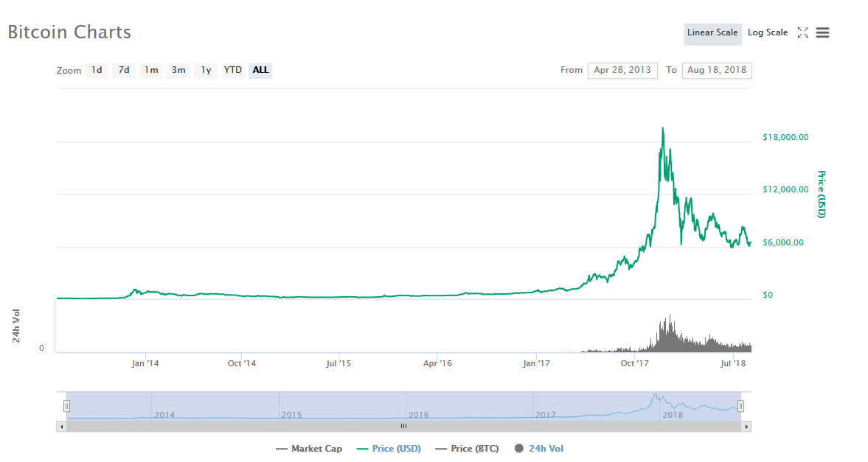Click the Jan '17 x-axis label

click(x=536, y=363)
